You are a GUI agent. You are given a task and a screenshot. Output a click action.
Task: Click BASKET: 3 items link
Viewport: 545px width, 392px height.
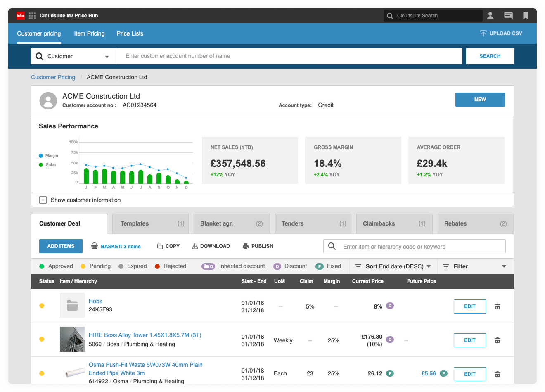(x=121, y=246)
